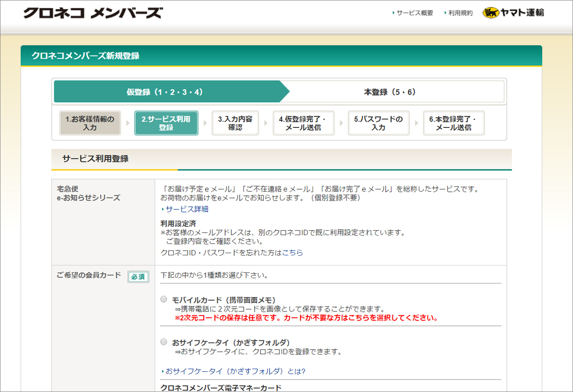Click the ヤマト運輸 black cat logo

point(513,13)
